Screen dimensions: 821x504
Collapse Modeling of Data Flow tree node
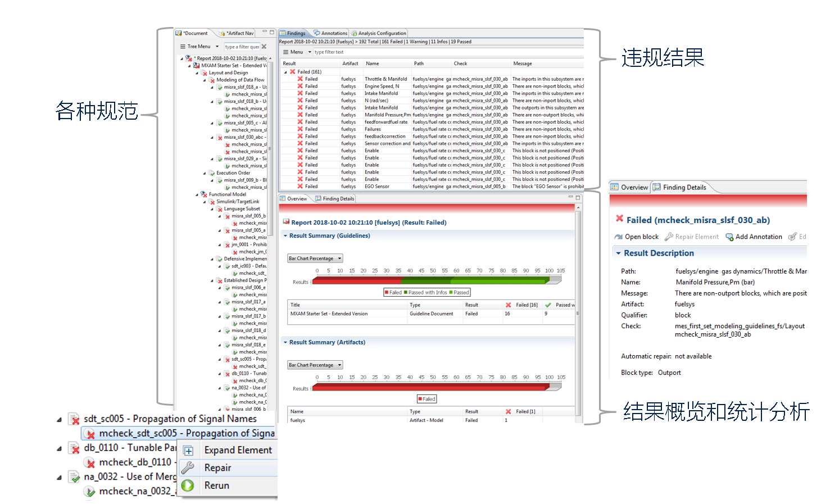pos(205,80)
